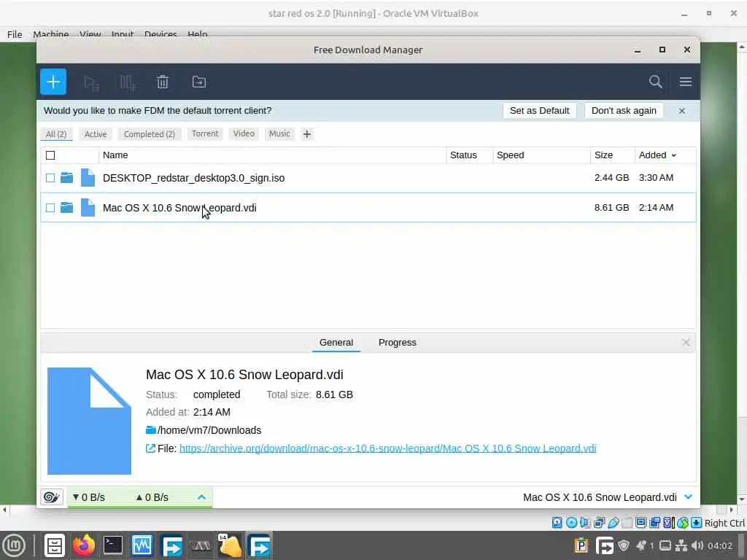Open Terminal from the taskbar
This screenshot has width=747, height=560.
113,545
